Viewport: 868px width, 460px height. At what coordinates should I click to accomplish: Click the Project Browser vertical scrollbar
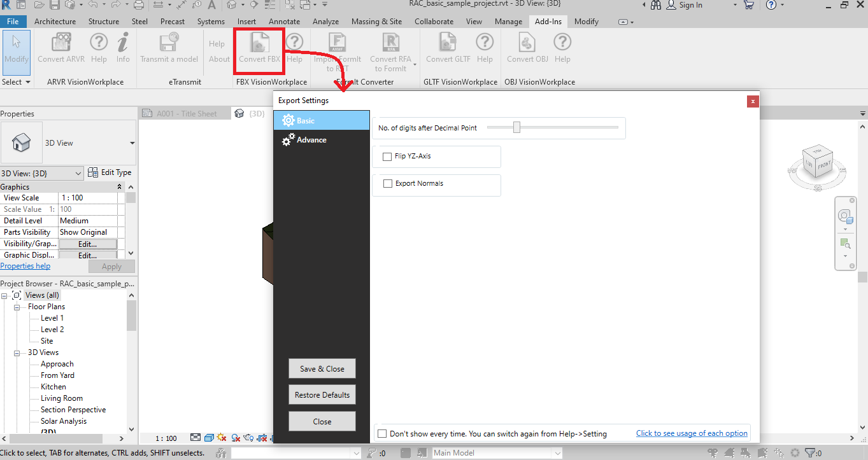tap(132, 316)
